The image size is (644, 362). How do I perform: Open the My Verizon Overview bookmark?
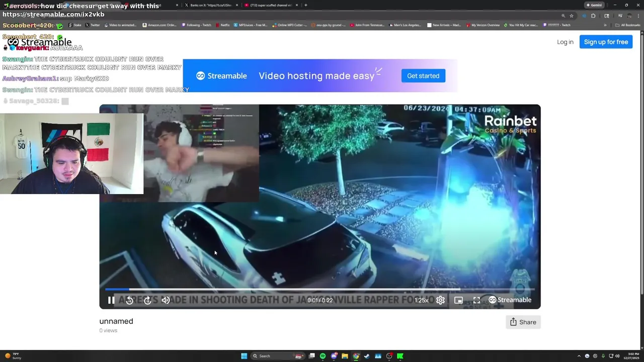[482, 25]
